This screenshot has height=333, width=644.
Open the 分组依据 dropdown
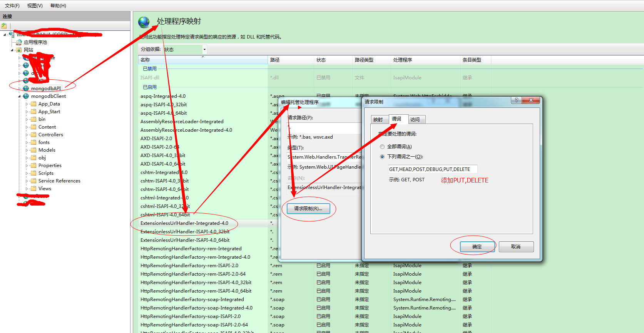pyautogui.click(x=204, y=49)
